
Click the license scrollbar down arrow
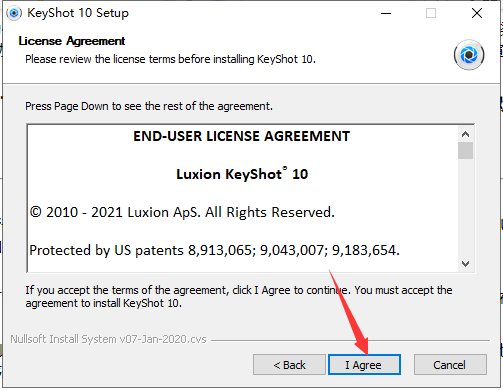[465, 264]
